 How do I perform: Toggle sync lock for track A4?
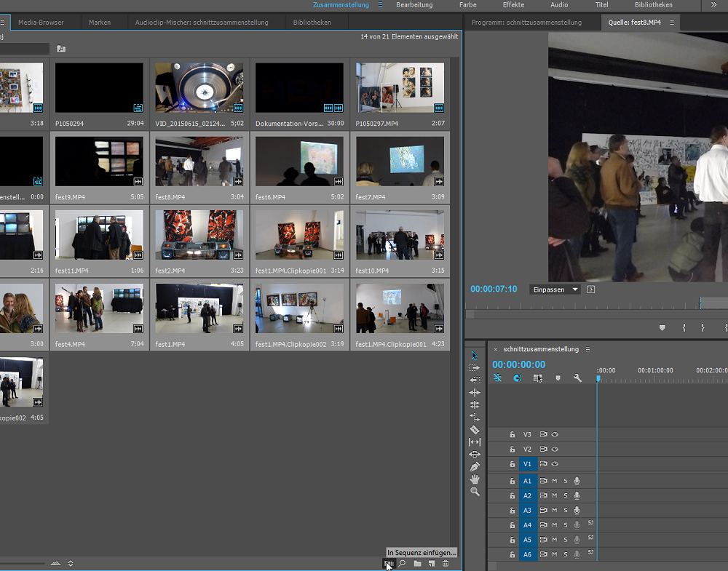pos(543,525)
